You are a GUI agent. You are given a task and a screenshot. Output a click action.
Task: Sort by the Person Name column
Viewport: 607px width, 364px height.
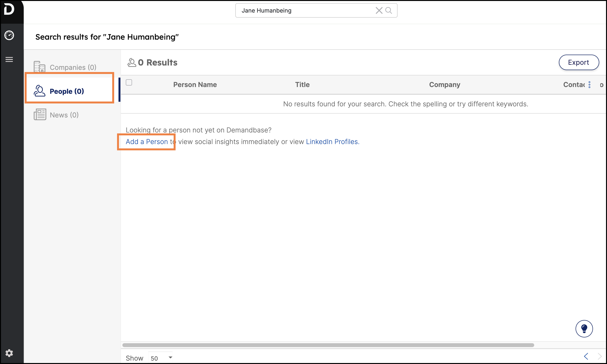click(195, 85)
